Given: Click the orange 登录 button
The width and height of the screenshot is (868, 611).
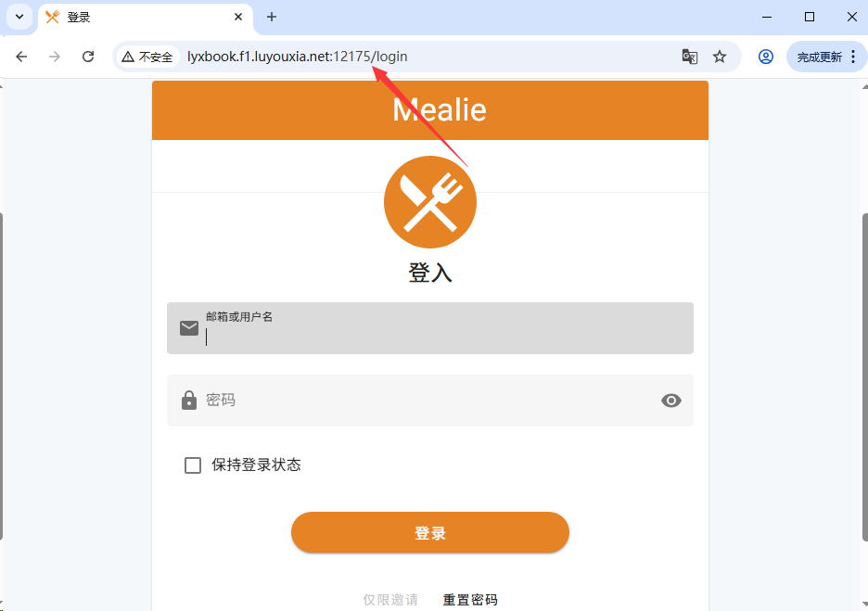Looking at the screenshot, I should (x=430, y=532).
